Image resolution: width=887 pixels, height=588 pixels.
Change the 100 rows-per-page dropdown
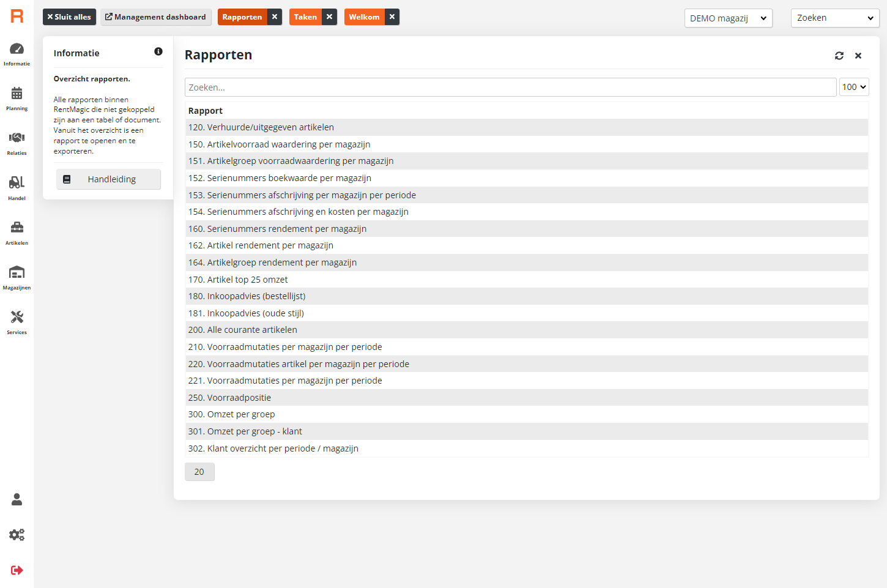pos(854,87)
